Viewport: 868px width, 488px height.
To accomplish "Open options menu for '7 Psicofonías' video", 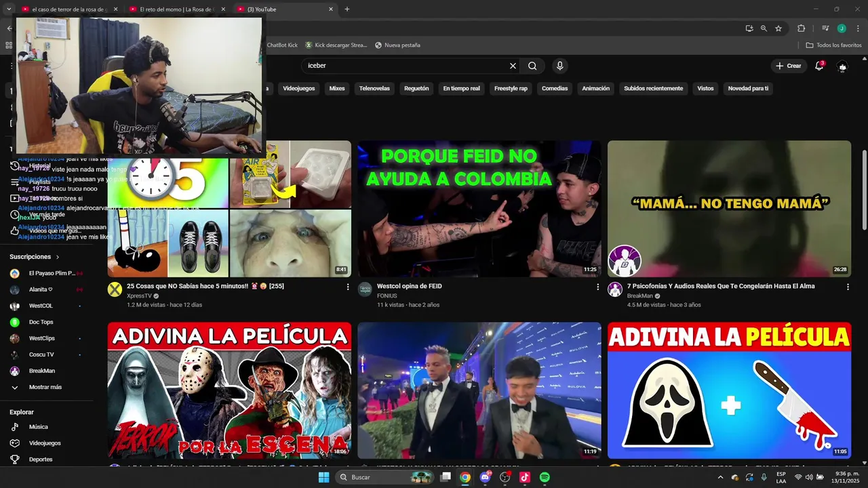I will (848, 287).
